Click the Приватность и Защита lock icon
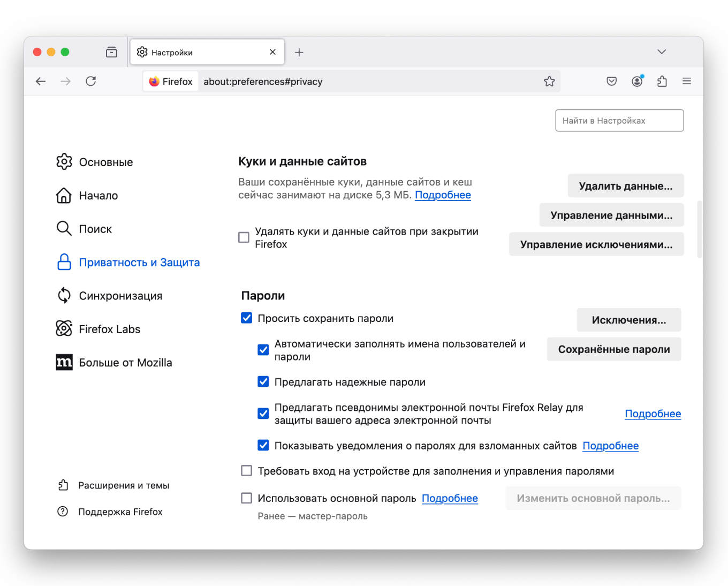Image resolution: width=728 pixels, height=586 pixels. (64, 262)
